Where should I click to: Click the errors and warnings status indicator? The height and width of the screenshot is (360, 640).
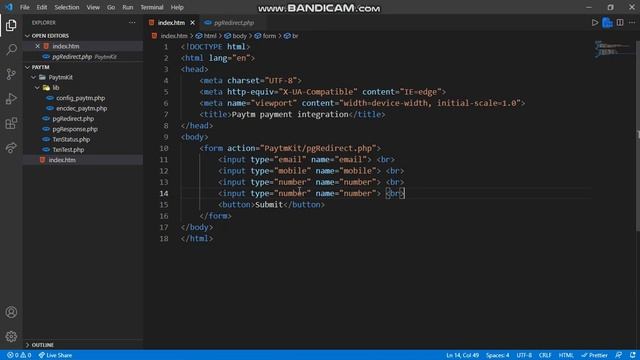[x=19, y=355]
